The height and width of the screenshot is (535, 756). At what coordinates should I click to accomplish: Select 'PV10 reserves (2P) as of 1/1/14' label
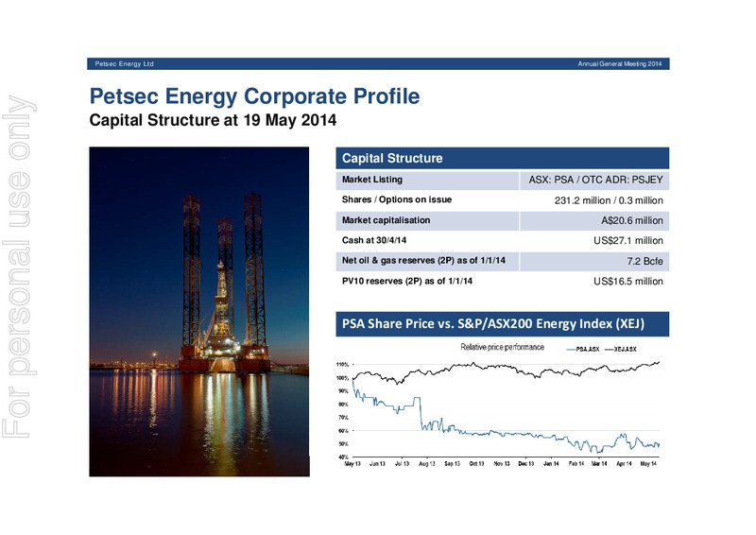[407, 282]
